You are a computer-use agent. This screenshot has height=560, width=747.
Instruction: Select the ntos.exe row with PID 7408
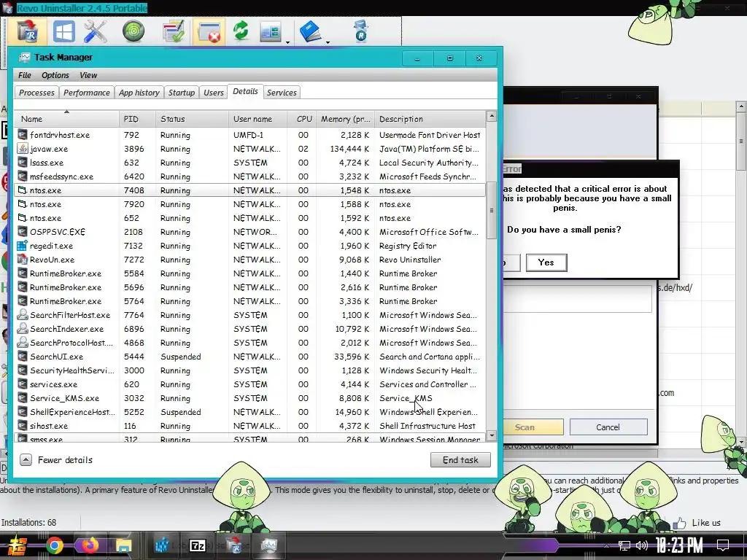(x=250, y=190)
